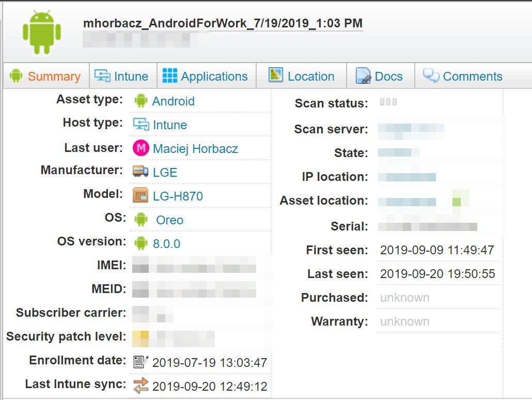
Task: Click the pink M user avatar
Action: tap(141, 148)
